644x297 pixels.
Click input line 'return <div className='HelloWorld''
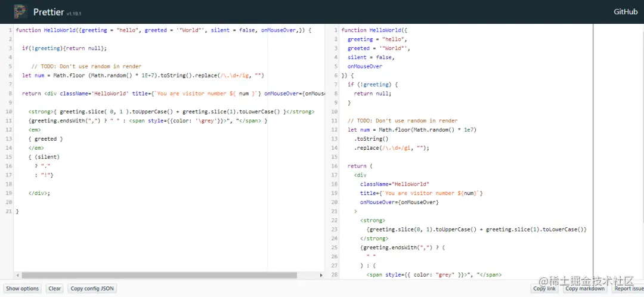(x=173, y=93)
